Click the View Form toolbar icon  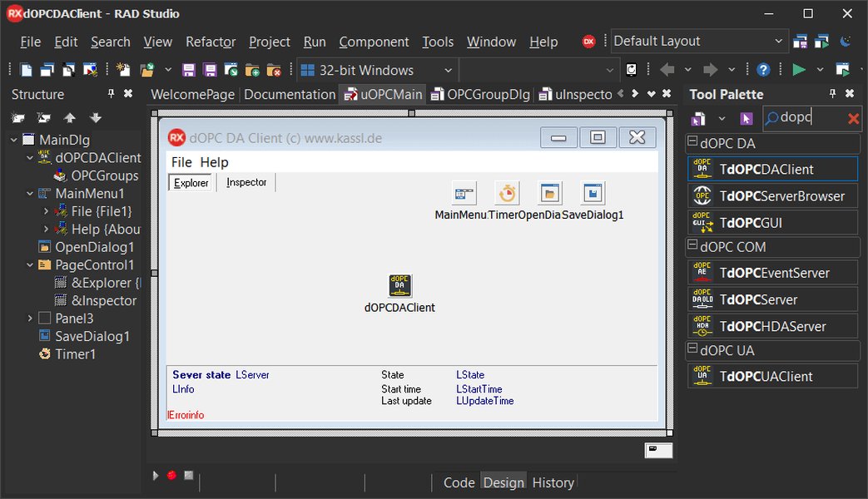pos(68,70)
